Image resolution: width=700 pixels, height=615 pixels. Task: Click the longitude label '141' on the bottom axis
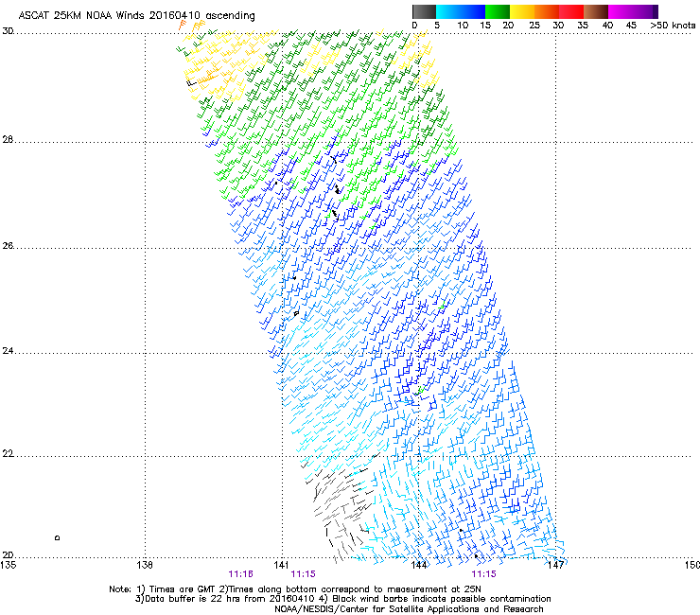(x=281, y=565)
